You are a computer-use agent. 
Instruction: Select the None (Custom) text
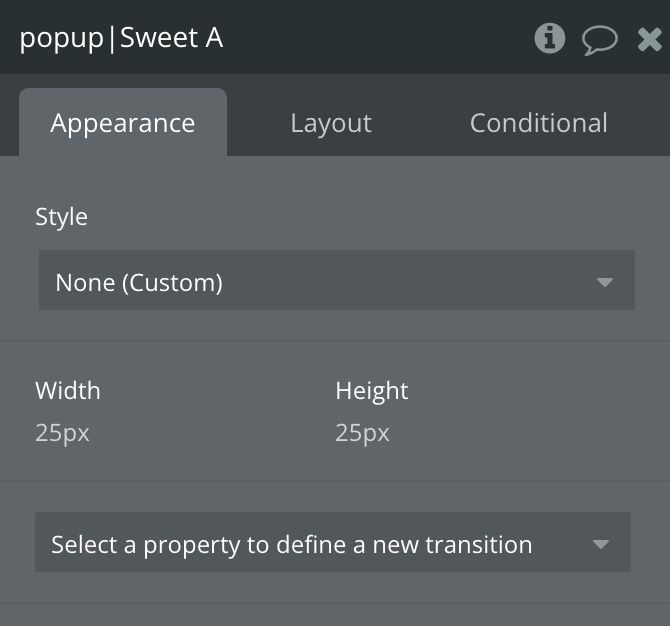[x=139, y=283]
